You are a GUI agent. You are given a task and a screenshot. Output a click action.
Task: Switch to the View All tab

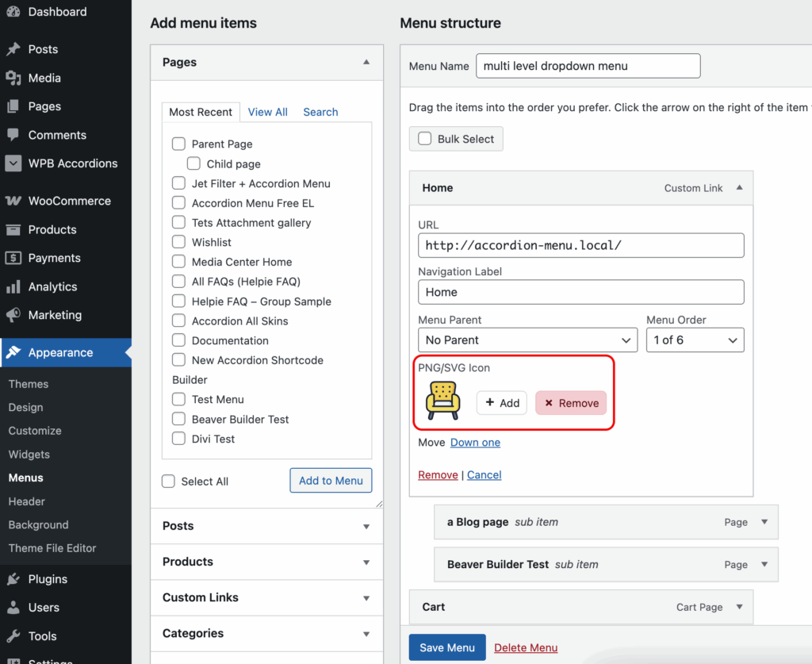267,112
